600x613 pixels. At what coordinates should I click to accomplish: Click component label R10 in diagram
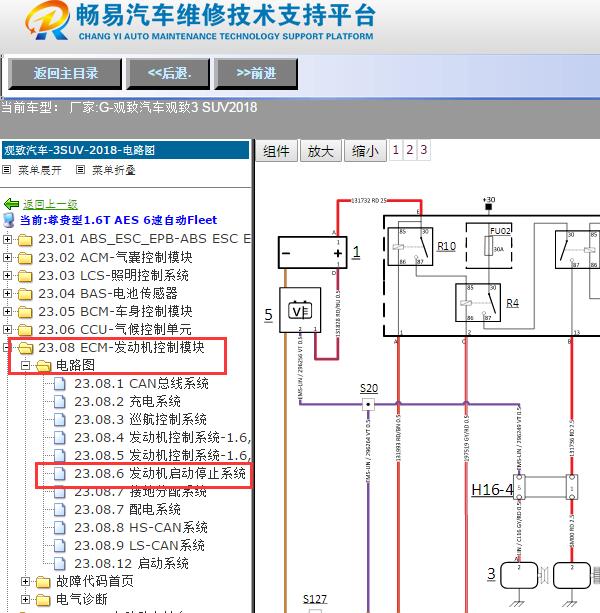(x=446, y=246)
